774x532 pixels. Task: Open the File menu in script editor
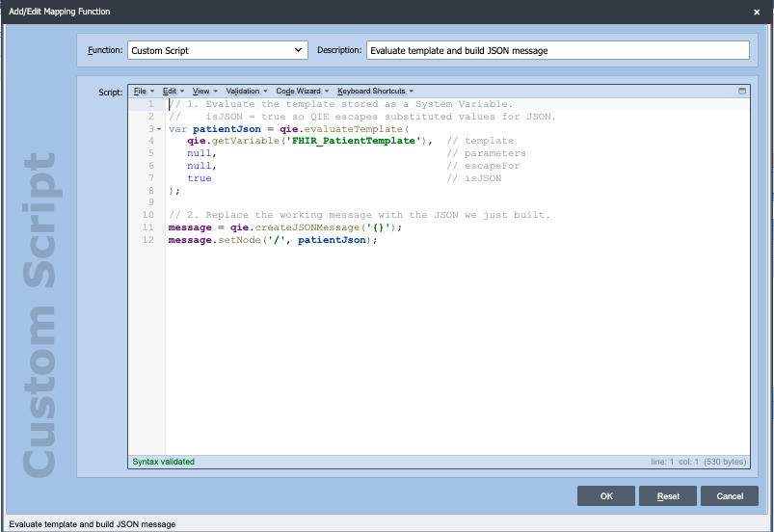click(x=144, y=91)
